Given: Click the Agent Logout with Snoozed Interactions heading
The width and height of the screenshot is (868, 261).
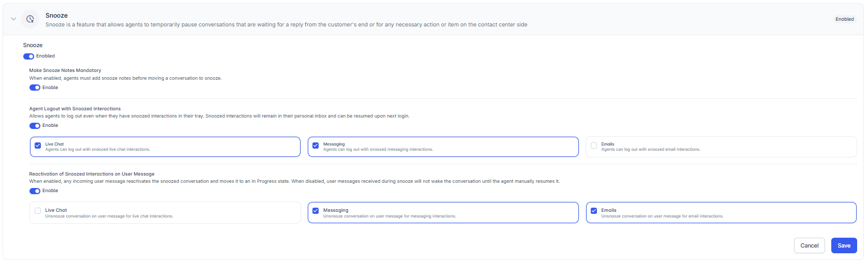Looking at the screenshot, I should point(75,109).
